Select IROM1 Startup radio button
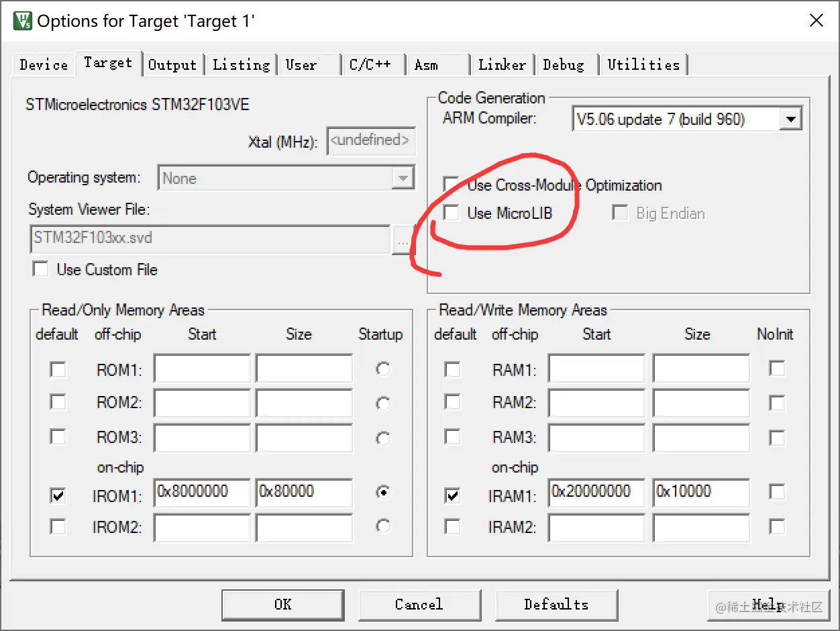 coord(383,492)
